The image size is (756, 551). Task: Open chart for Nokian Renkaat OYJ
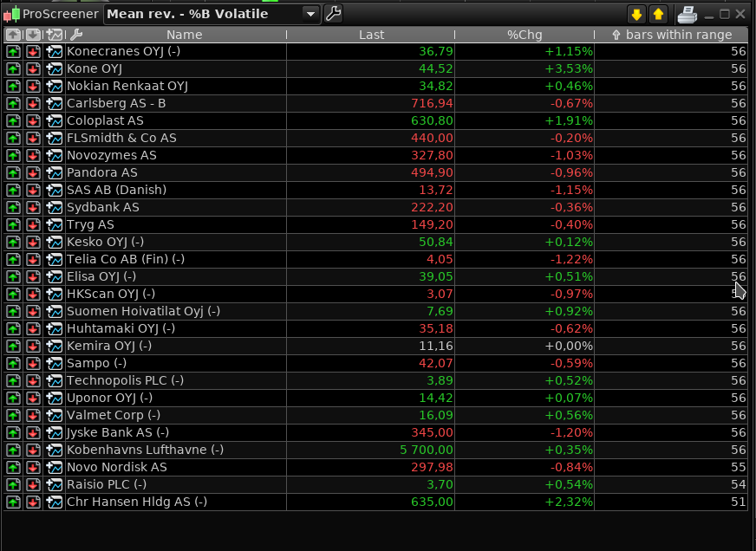click(55, 87)
